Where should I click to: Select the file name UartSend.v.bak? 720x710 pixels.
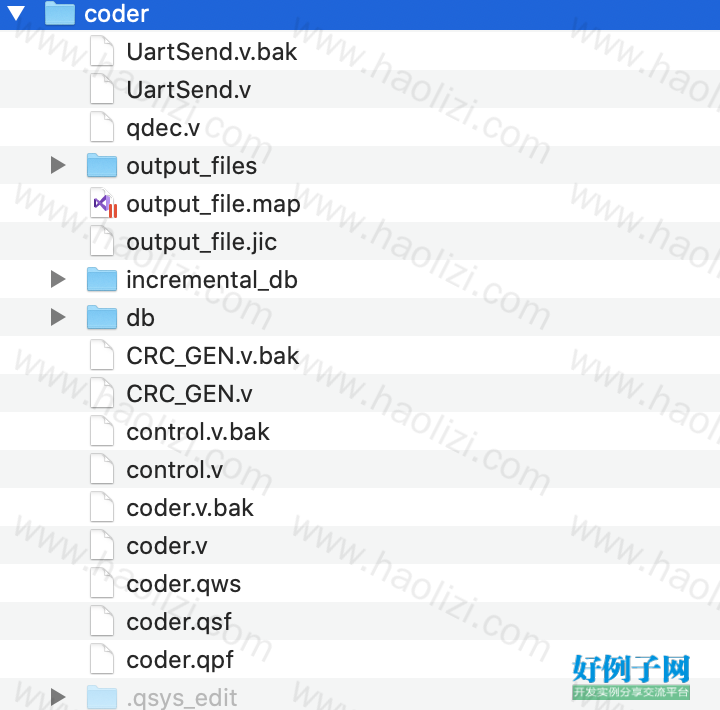212,51
